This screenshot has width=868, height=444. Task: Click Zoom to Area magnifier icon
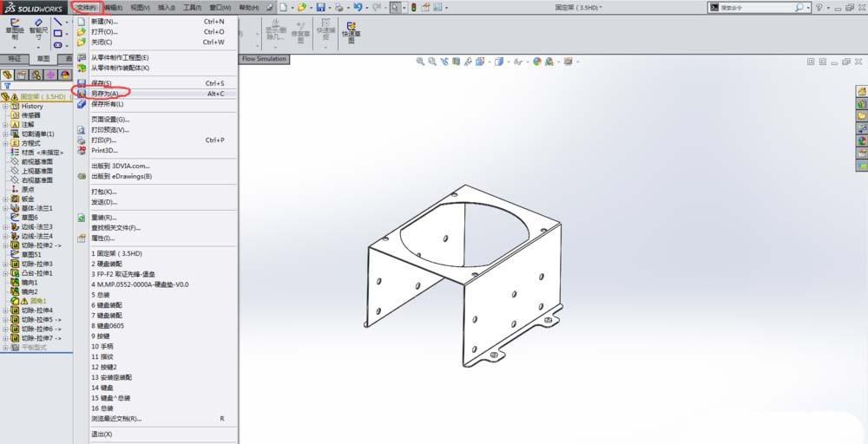click(x=431, y=62)
